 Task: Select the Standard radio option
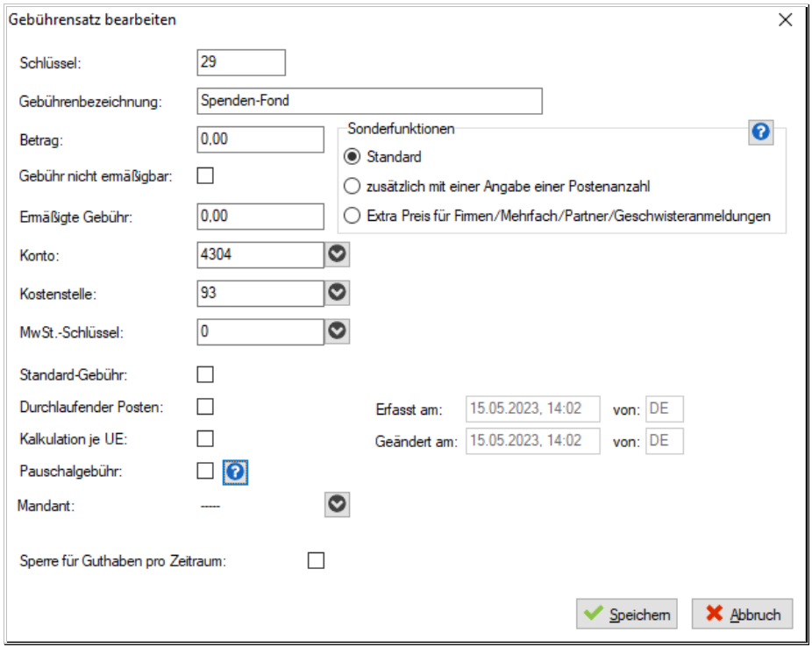[x=353, y=156]
